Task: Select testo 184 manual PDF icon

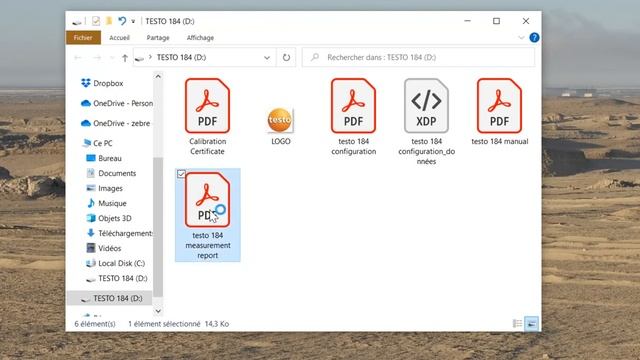Action: point(499,106)
